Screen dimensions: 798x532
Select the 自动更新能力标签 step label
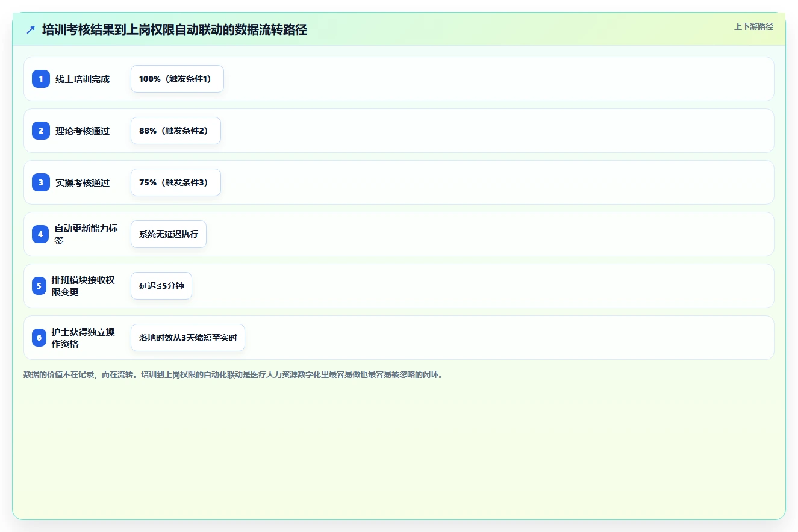(x=86, y=234)
